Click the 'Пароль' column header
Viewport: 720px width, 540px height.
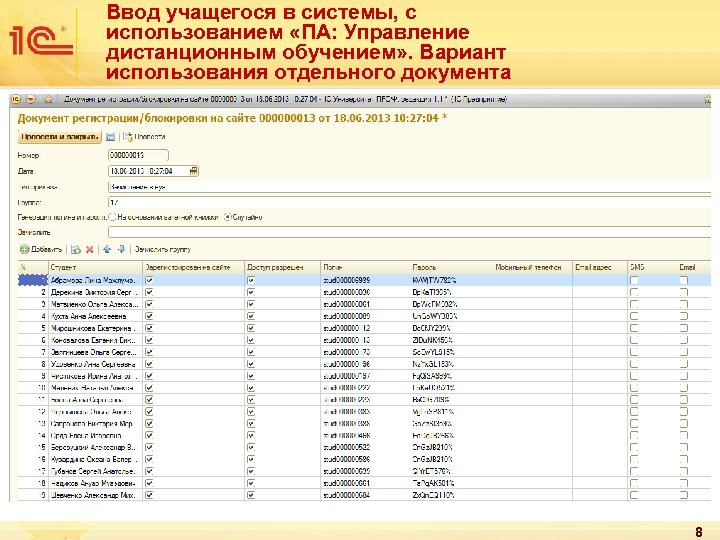pyautogui.click(x=451, y=267)
